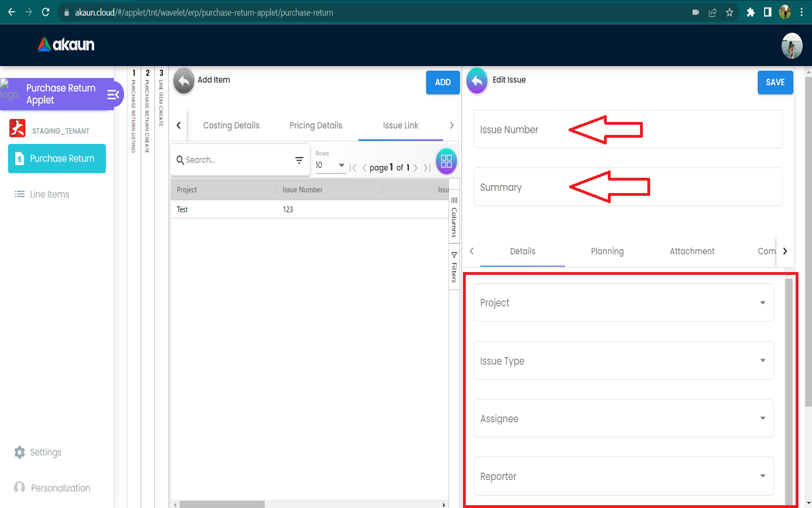
Task: Click the camera icon in address bar
Action: (696, 12)
